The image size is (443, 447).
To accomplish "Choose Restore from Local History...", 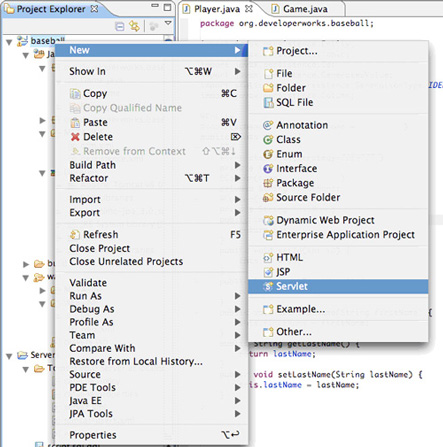I will [x=151, y=361].
